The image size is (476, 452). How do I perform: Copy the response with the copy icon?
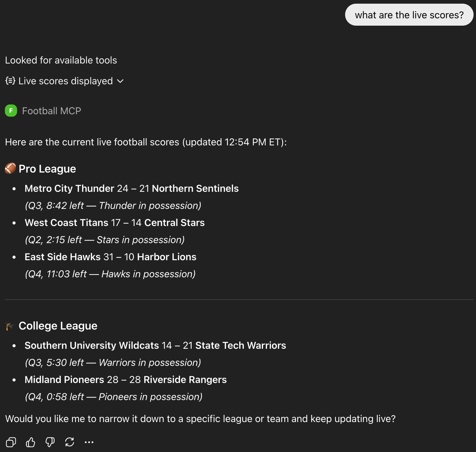click(11, 442)
